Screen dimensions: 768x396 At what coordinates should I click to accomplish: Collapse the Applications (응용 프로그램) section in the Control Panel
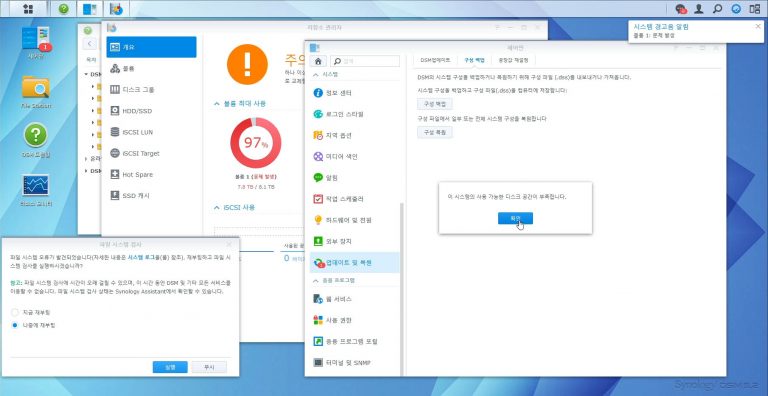[x=316, y=280]
